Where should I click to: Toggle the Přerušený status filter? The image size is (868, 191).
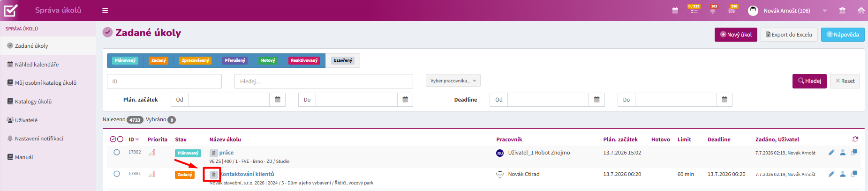pyautogui.click(x=235, y=60)
